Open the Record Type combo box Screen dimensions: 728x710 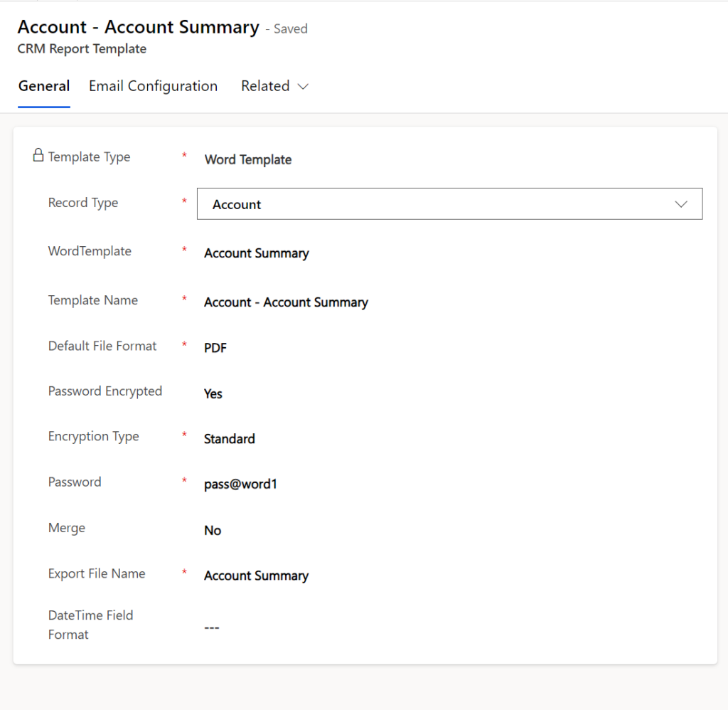[449, 203]
